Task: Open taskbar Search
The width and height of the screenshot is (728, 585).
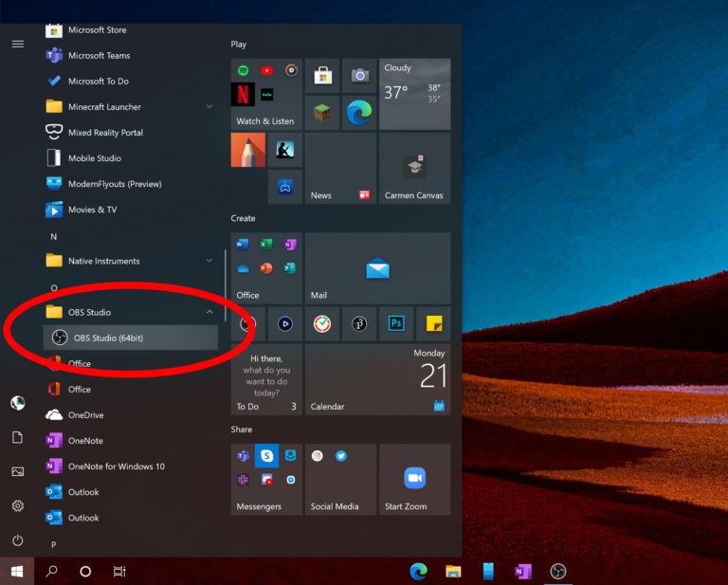Action: 51,571
